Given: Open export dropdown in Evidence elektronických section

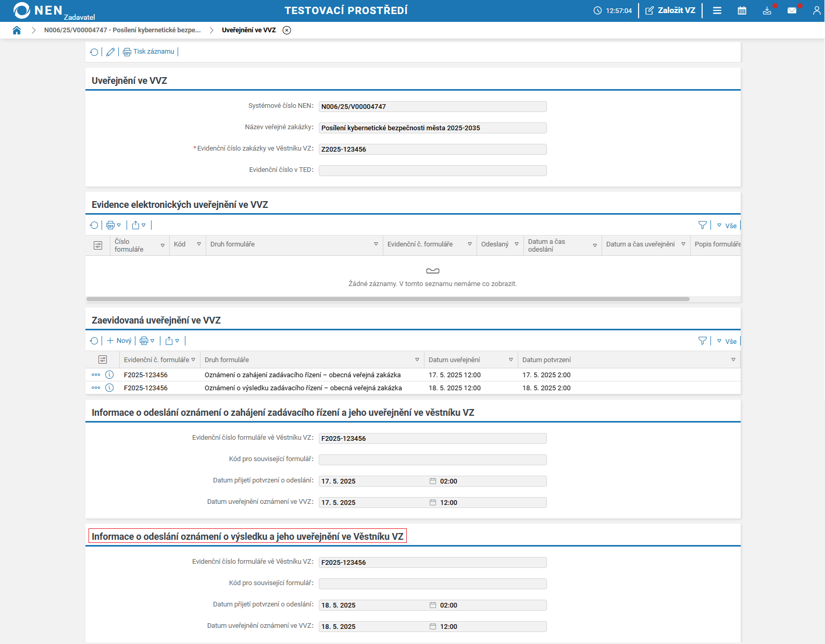Looking at the screenshot, I should click(x=139, y=225).
